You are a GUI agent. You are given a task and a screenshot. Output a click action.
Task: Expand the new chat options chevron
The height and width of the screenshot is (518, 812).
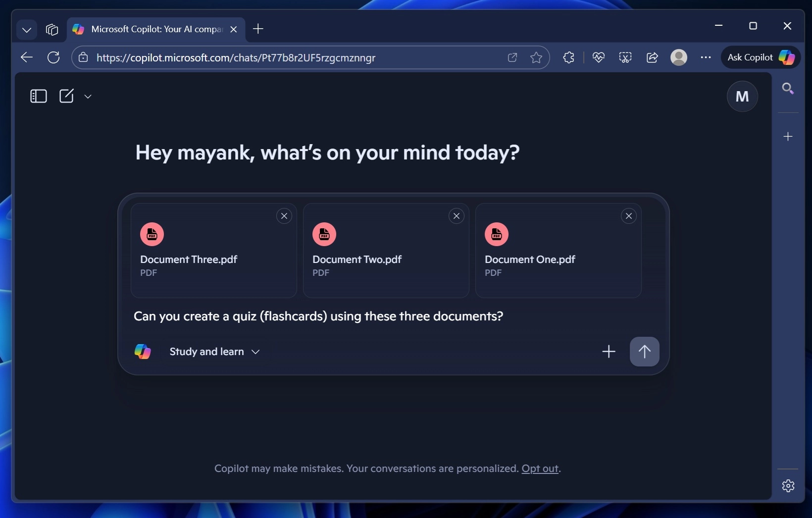(88, 97)
